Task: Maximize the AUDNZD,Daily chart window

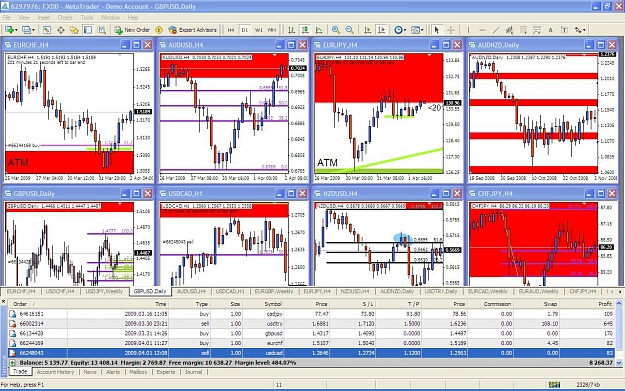Action: (601, 45)
